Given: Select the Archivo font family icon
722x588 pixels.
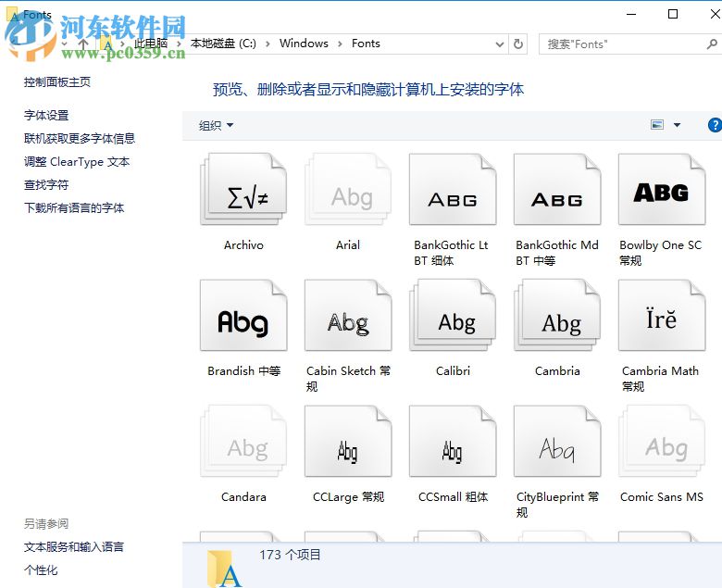Looking at the screenshot, I should tap(243, 189).
